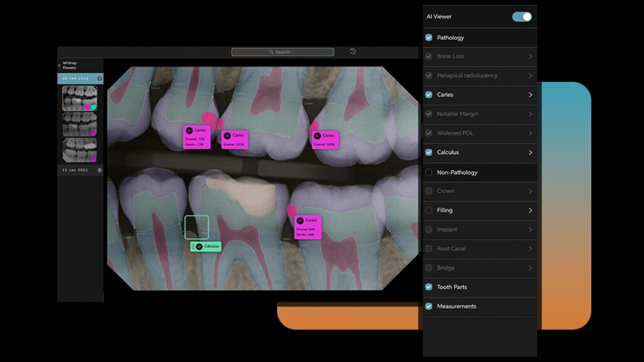
Task: Click the history clock icon near the search bar
Action: click(352, 51)
